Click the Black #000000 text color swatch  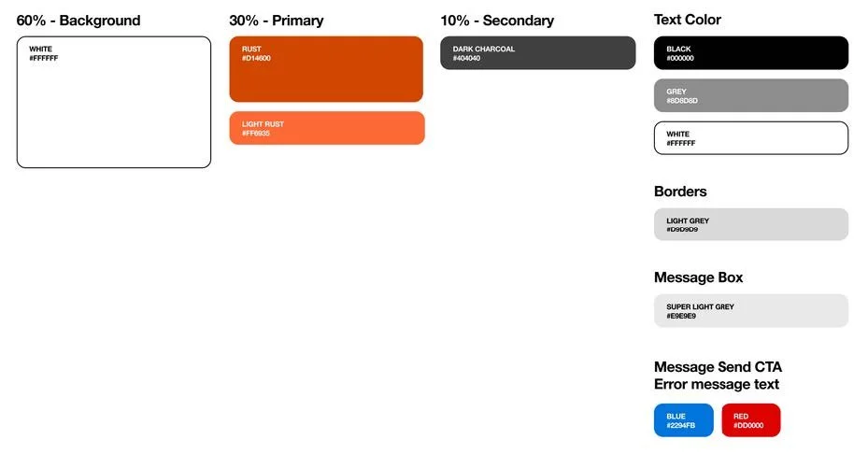pos(751,53)
